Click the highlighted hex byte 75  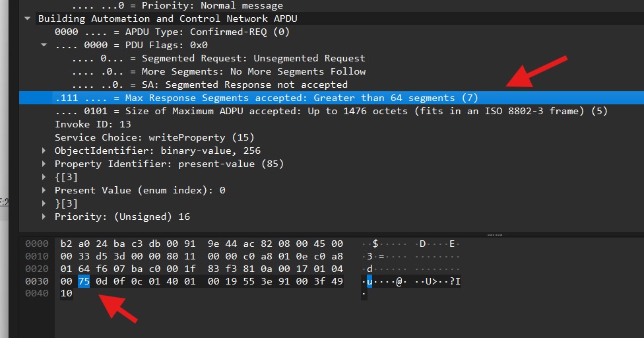pyautogui.click(x=84, y=281)
